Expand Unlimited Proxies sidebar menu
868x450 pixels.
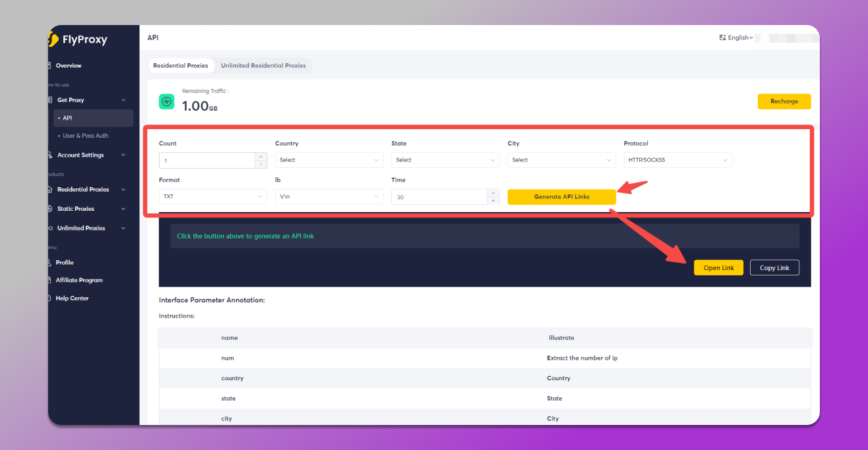click(123, 228)
